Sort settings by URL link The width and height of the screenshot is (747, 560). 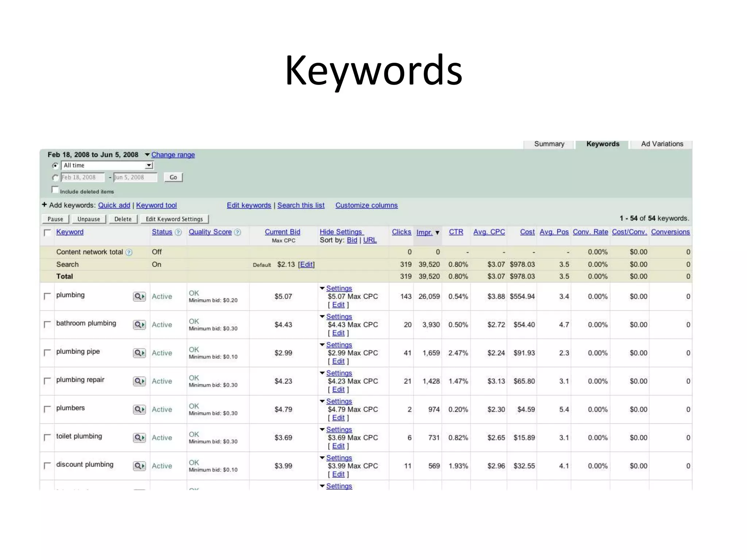click(x=370, y=240)
